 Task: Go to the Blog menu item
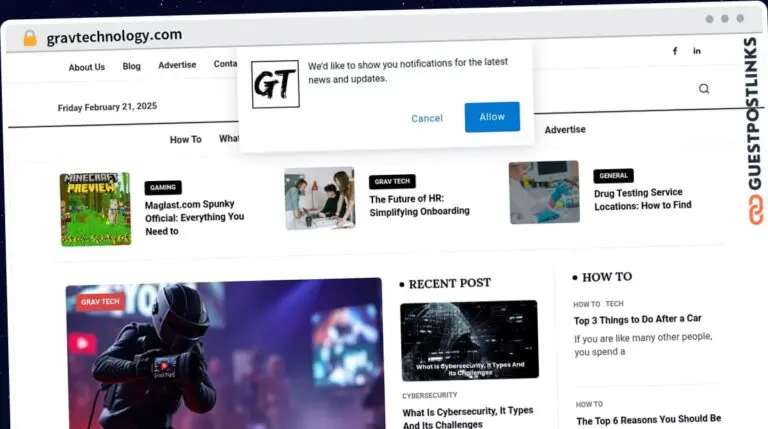pyautogui.click(x=131, y=66)
